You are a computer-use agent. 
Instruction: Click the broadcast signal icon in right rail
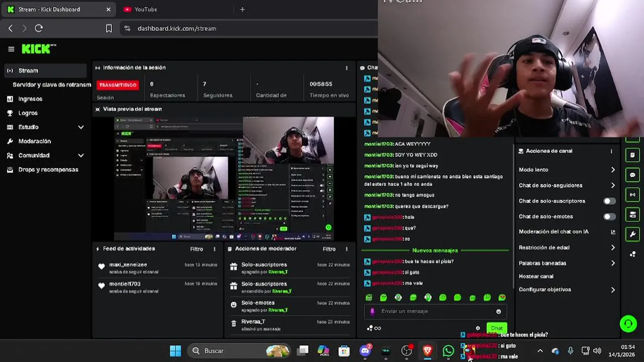[632, 195]
